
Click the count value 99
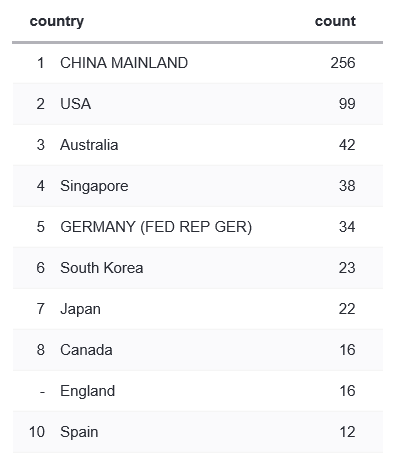(347, 104)
